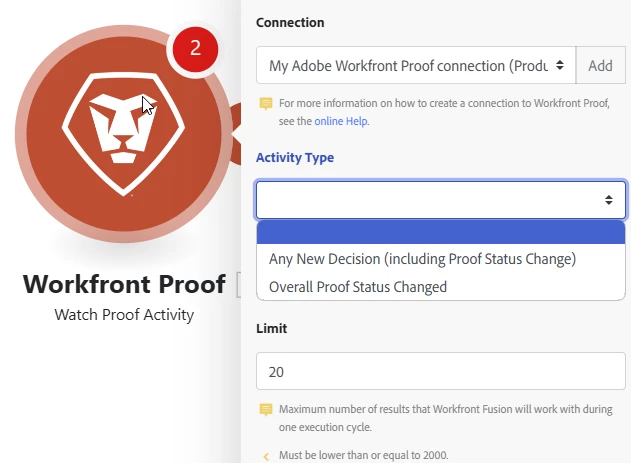Click the 'Watch Proof Activity' subtitle
The image size is (631, 463).
pyautogui.click(x=124, y=315)
